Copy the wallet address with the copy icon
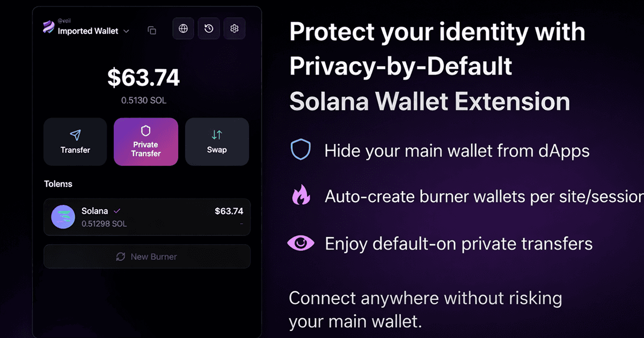644x338 pixels. pos(152,31)
